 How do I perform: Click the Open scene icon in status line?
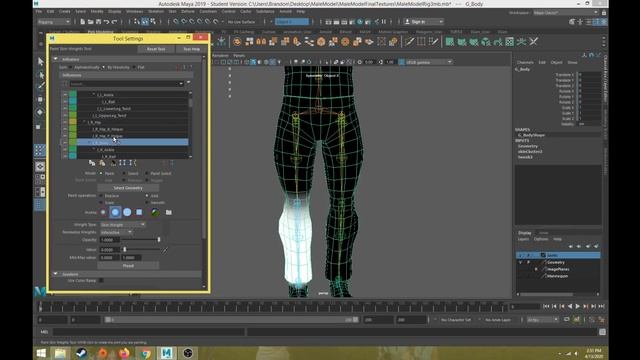click(90, 22)
